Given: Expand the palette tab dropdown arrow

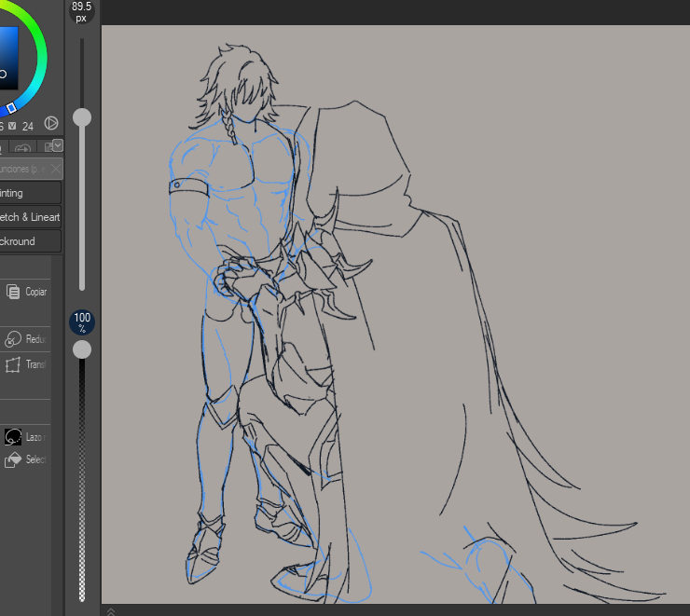Looking at the screenshot, I should tap(58, 145).
